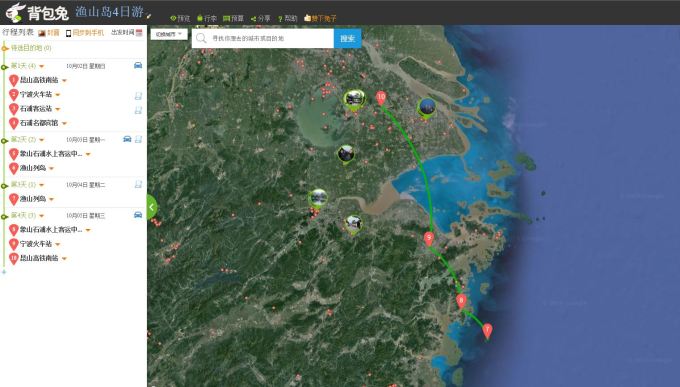Screen dimensions: 680x387
Task: Open the 帮助 help question mark
Action: [280, 19]
